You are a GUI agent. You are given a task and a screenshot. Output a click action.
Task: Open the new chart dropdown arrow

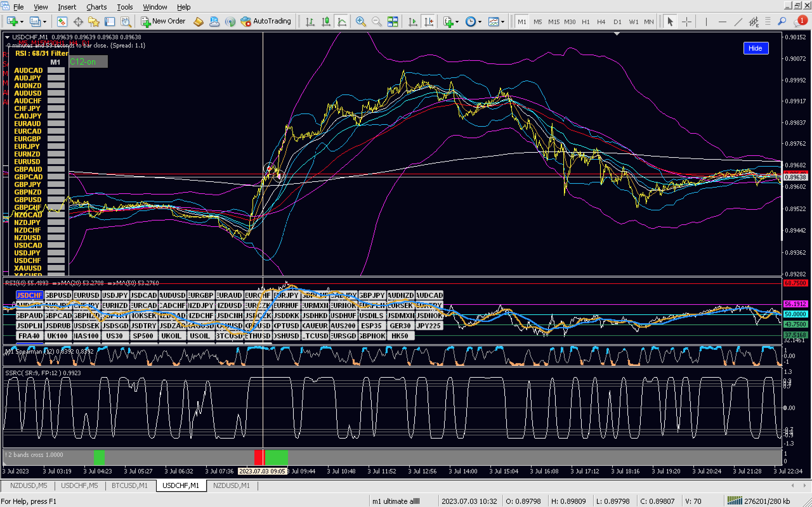coord(22,22)
